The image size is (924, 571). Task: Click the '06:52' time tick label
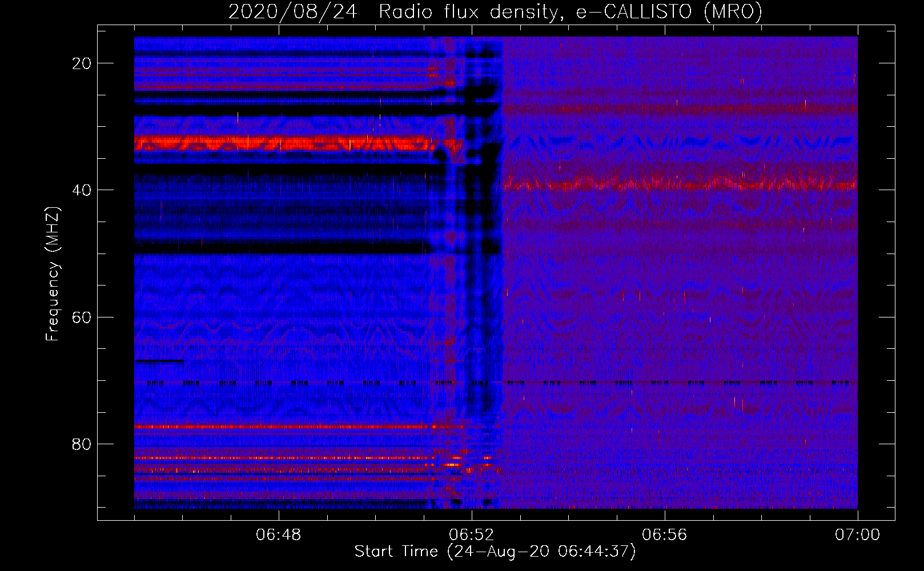click(x=472, y=535)
